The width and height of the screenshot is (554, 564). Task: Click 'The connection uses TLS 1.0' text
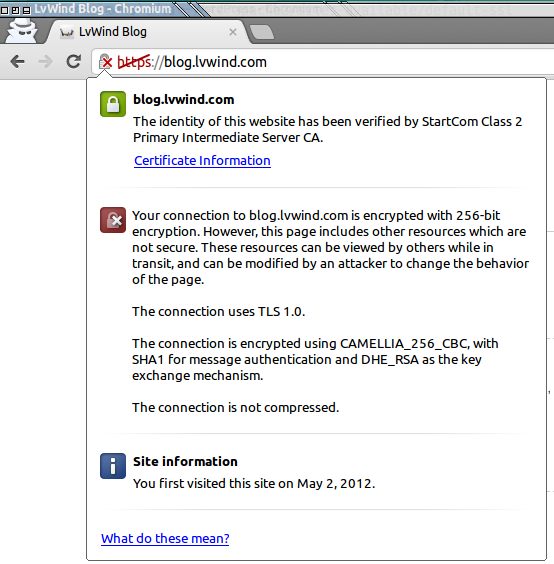pos(218,311)
